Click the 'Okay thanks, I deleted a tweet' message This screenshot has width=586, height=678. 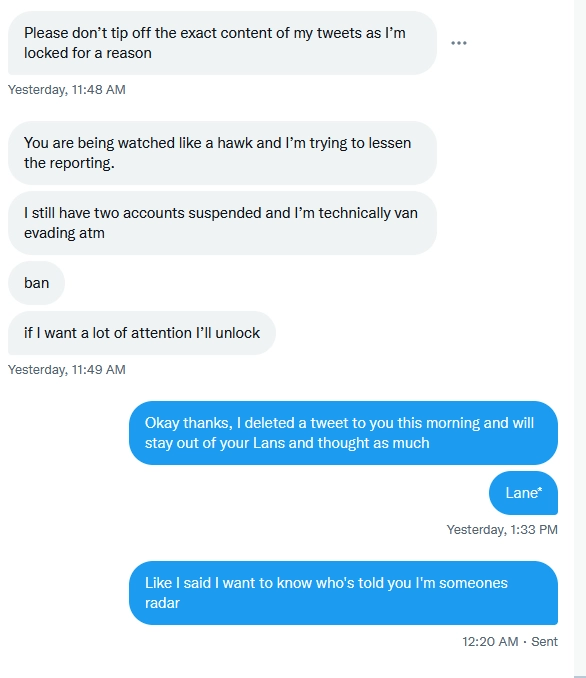(343, 433)
